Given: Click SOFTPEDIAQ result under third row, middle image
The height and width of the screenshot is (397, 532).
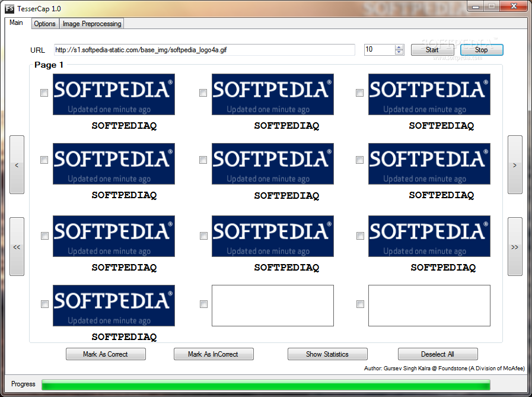Looking at the screenshot, I should pos(286,268).
